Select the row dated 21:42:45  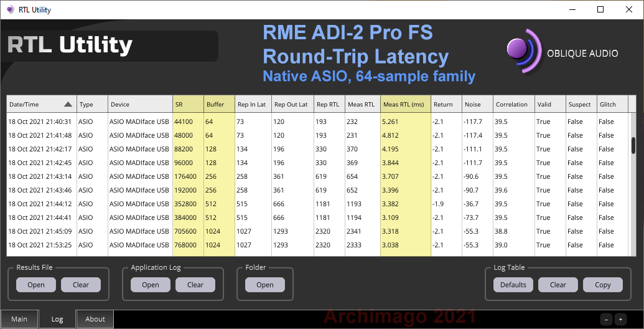(317, 163)
